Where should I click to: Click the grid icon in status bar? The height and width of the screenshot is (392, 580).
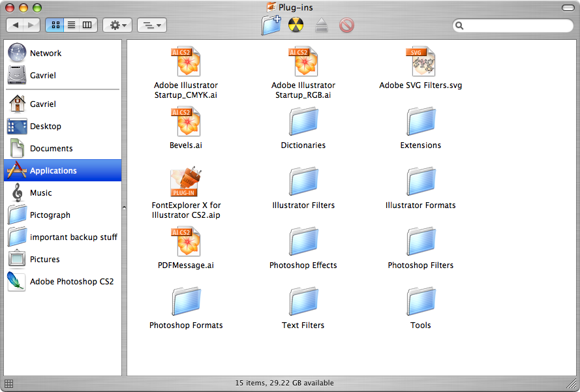[9, 384]
